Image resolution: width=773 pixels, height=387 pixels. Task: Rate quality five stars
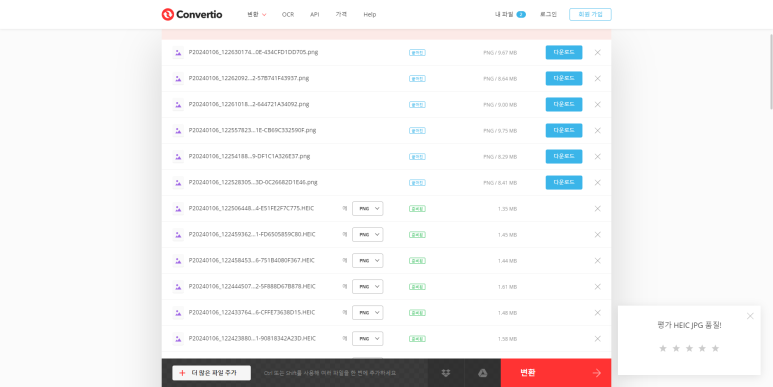pyautogui.click(x=715, y=348)
